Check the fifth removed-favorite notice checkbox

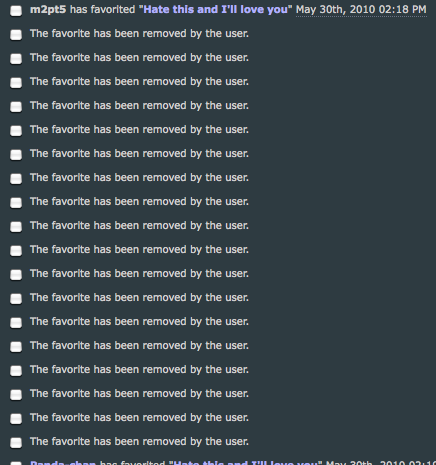tap(16, 131)
